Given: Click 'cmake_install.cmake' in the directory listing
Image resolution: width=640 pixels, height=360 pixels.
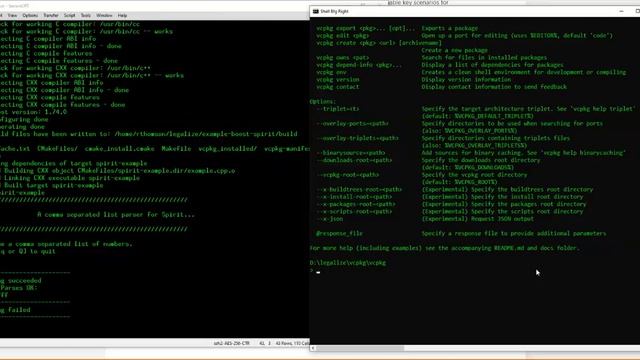Looking at the screenshot, I should pyautogui.click(x=120, y=149).
